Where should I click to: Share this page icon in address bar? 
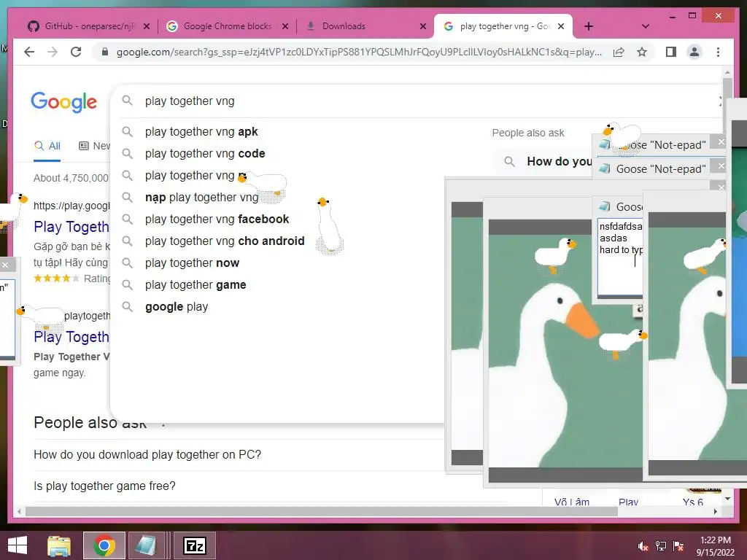coord(619,52)
